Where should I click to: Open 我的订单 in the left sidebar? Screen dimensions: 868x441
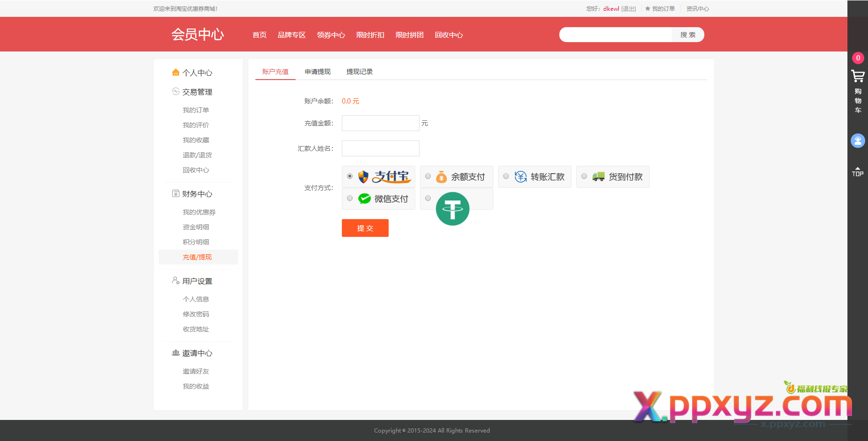196,110
